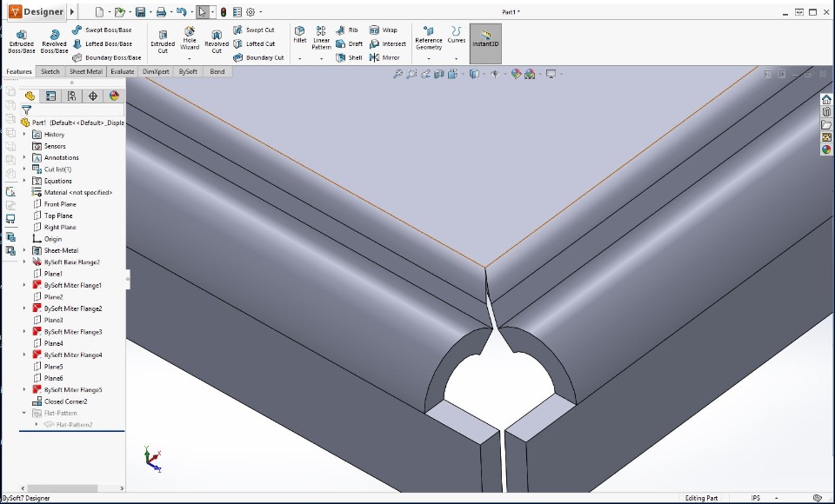Screen dimensions: 835x504
Task: Select the Draft tool
Action: [x=350, y=43]
